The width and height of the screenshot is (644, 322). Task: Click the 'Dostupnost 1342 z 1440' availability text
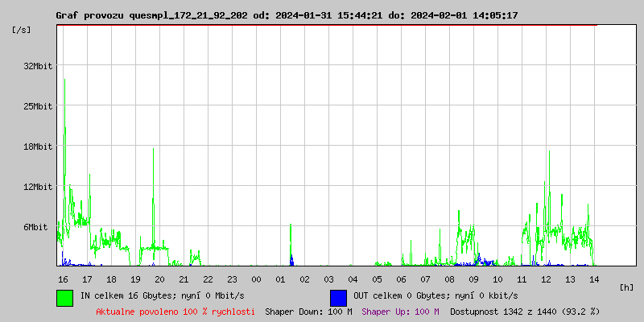click(x=525, y=312)
